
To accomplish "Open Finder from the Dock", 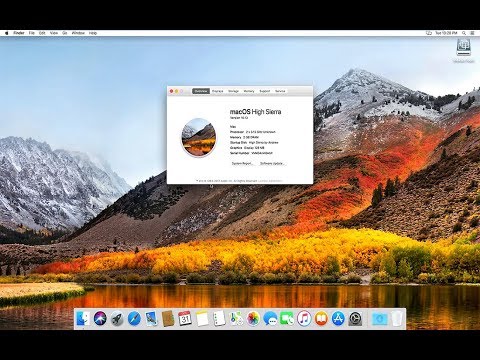I will (x=83, y=319).
